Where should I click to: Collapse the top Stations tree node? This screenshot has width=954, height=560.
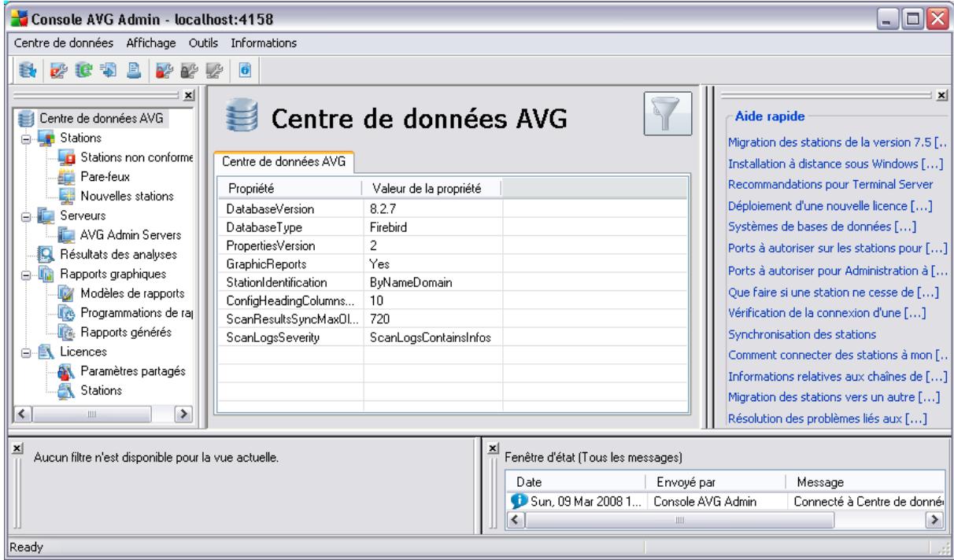coord(25,138)
